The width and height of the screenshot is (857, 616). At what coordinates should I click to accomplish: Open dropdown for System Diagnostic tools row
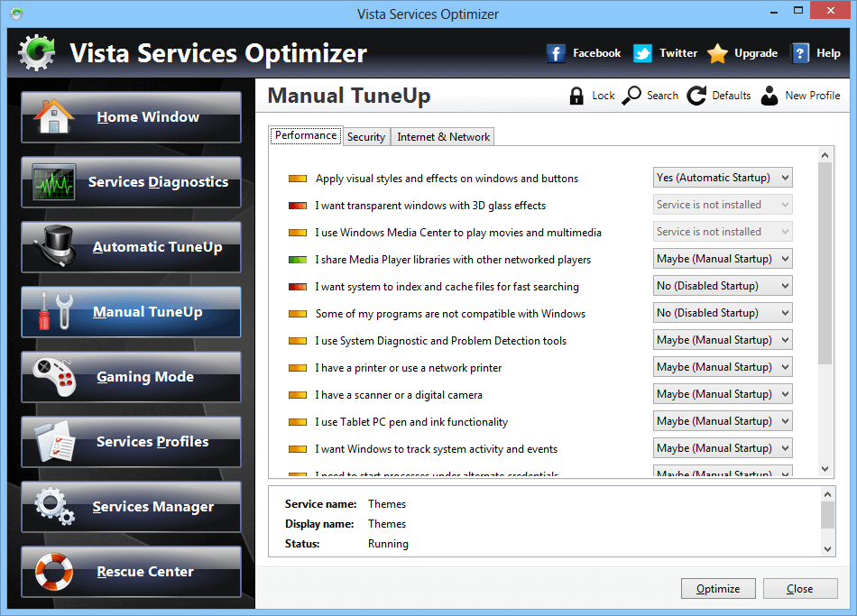(723, 340)
